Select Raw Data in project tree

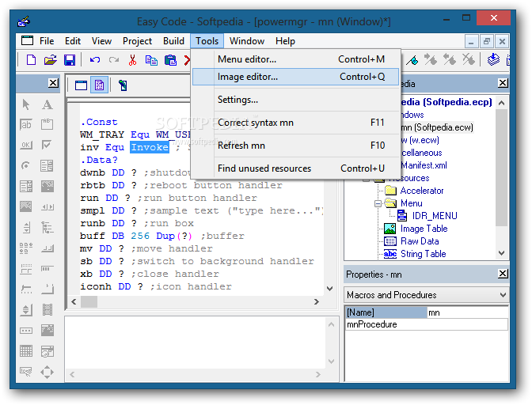tap(420, 241)
